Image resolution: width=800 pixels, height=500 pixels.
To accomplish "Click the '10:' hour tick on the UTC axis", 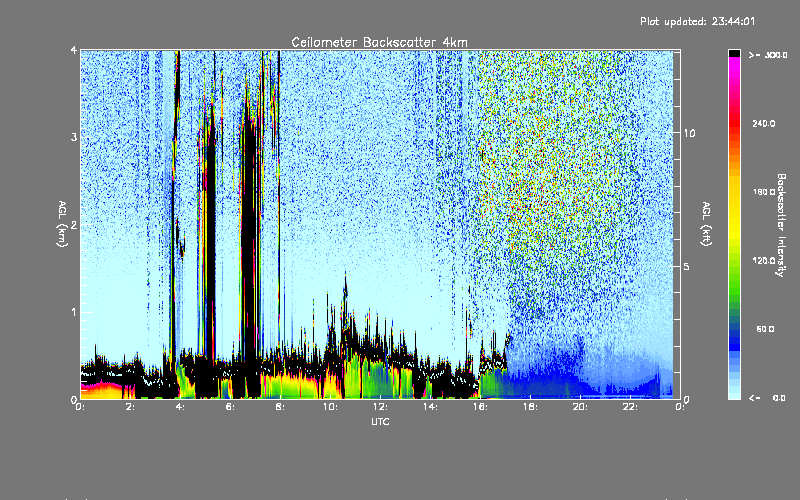I will (x=330, y=407).
